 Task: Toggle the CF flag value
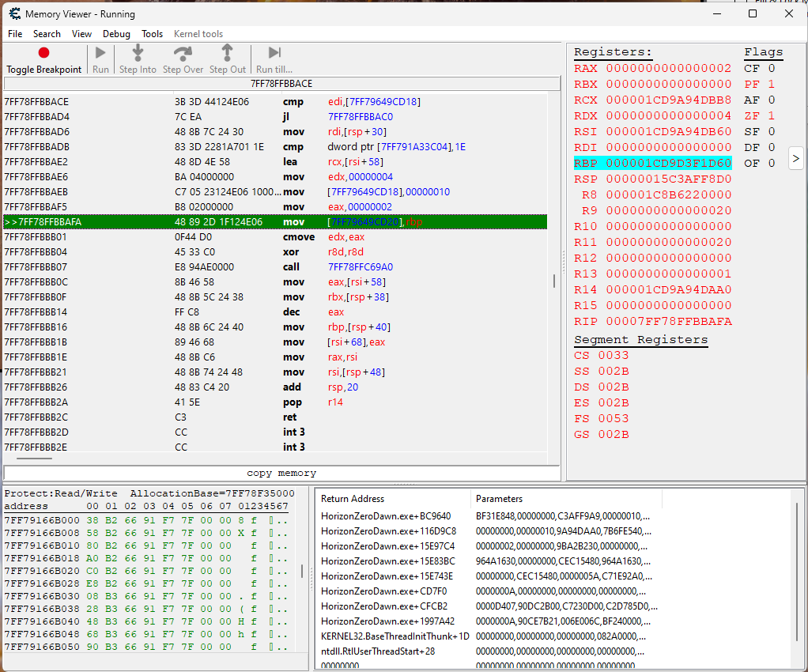point(771,69)
